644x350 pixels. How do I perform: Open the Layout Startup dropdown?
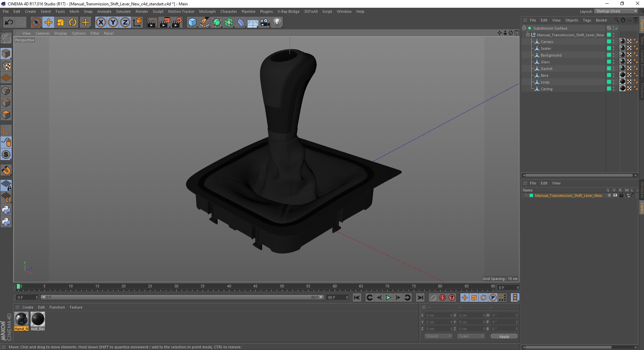[616, 11]
